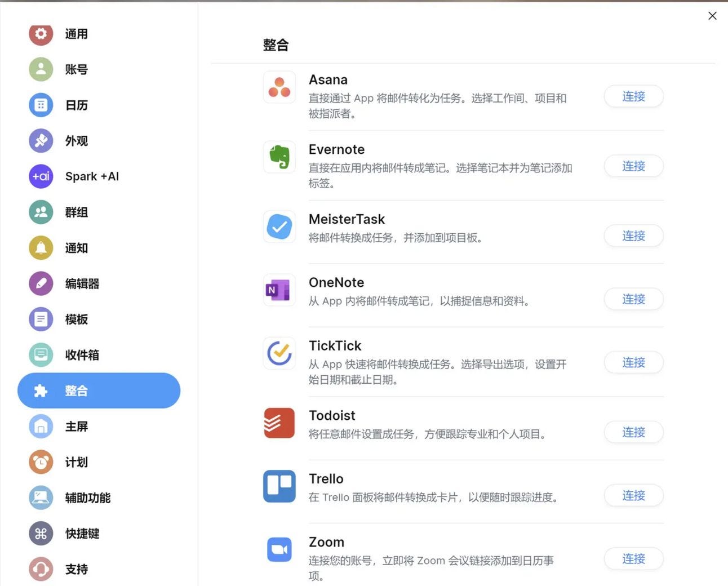
Task: Click the Shortcuts (快捷键) command icon
Action: (41, 534)
